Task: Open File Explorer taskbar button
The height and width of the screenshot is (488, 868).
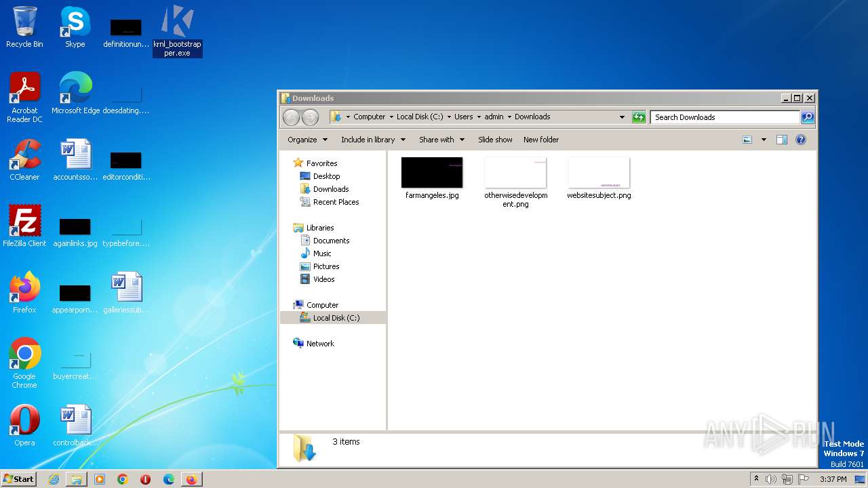Action: pyautogui.click(x=77, y=479)
